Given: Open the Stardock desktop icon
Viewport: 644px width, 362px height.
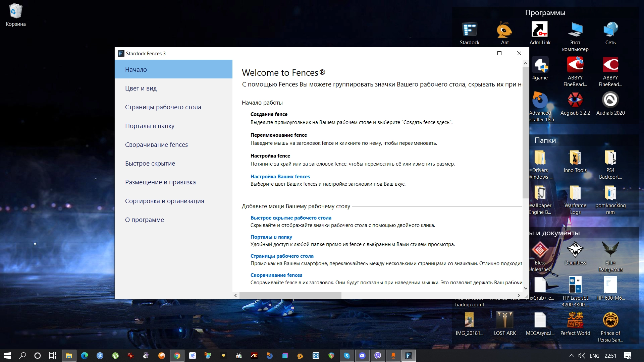Looking at the screenshot, I should click(x=470, y=33).
